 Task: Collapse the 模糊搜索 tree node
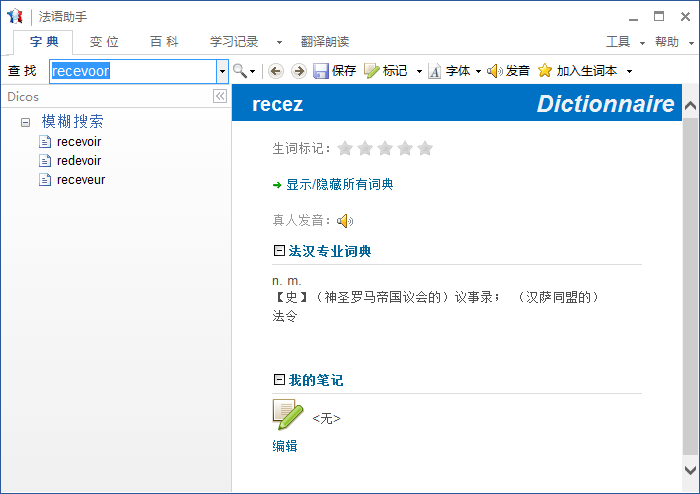[x=25, y=122]
